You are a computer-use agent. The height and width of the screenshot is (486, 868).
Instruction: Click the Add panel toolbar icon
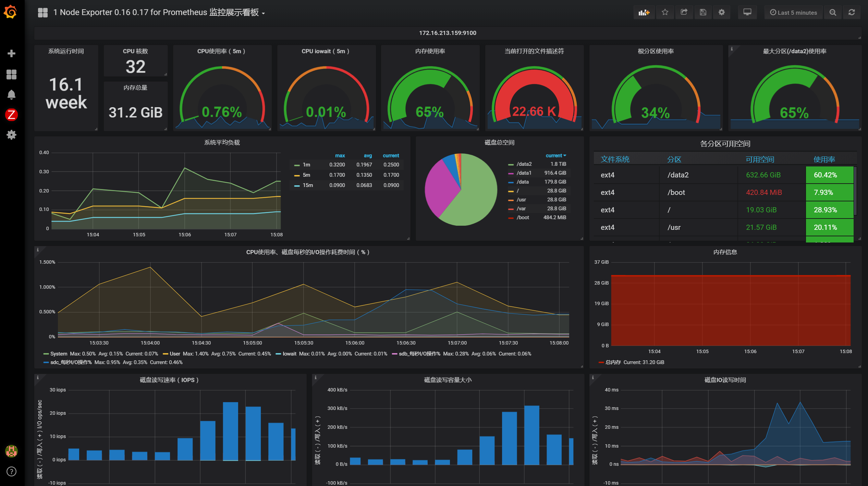644,13
